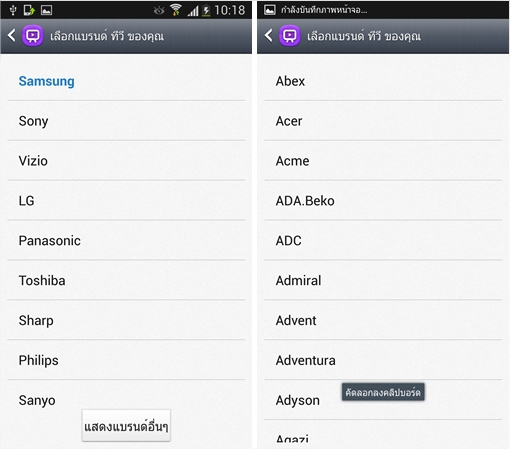The image size is (510, 449).
Task: Tap the show other brands button
Action: tap(126, 426)
